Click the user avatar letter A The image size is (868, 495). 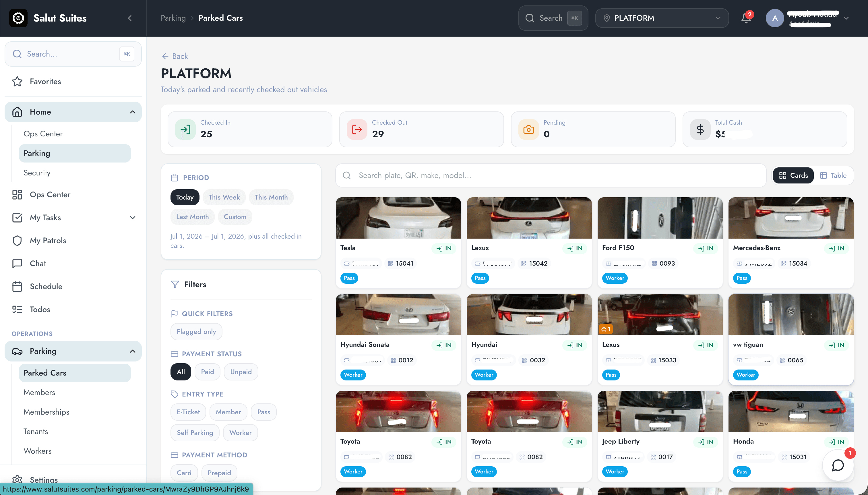pos(774,18)
